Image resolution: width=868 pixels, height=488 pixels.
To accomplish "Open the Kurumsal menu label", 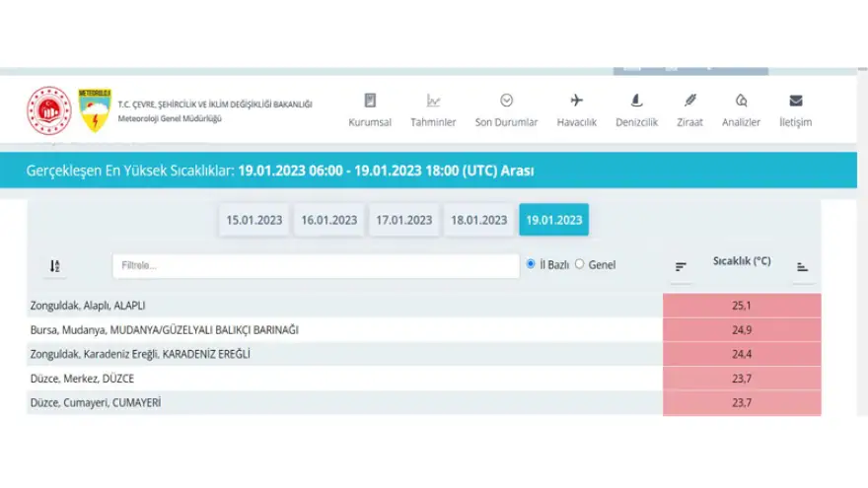I will coord(370,122).
